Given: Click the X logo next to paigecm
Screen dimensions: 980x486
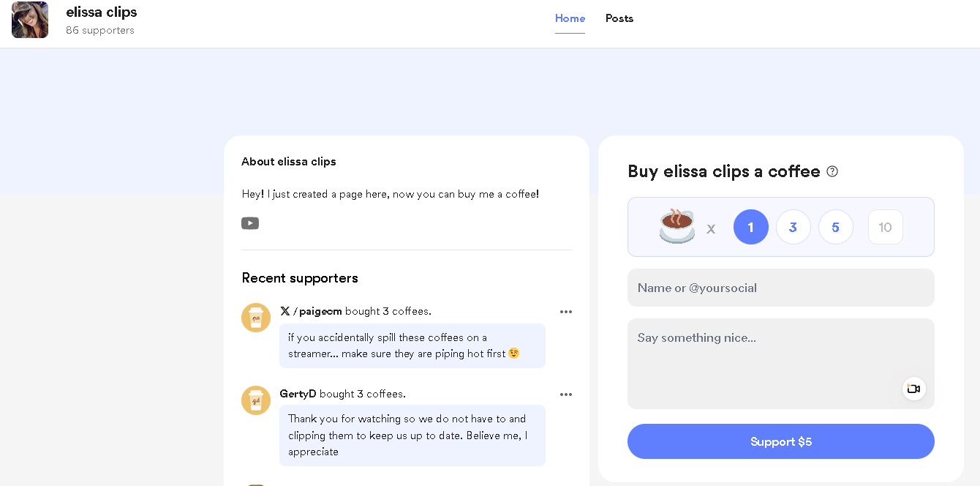Looking at the screenshot, I should coord(285,311).
